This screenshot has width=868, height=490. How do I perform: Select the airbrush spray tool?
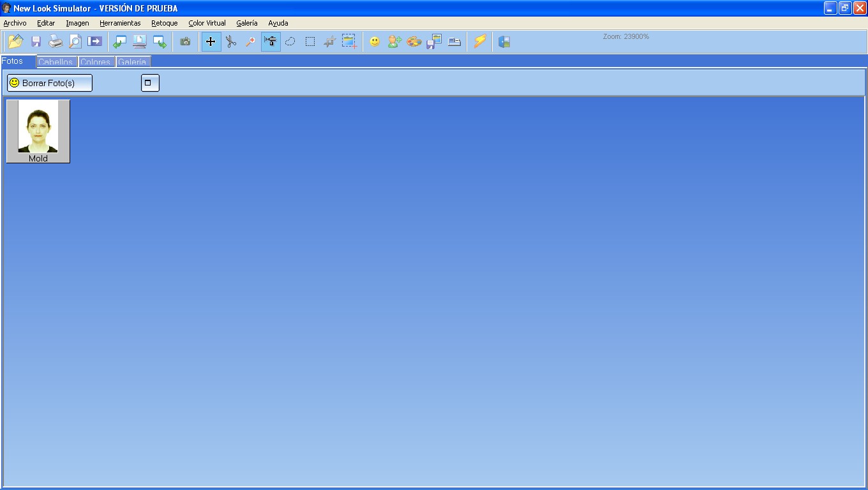coord(271,41)
